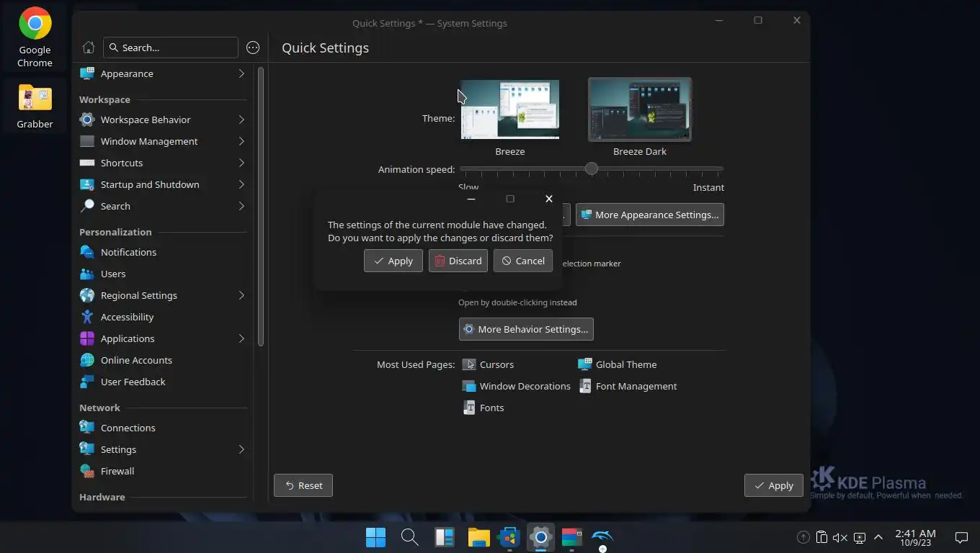Expand the Search category arrow in sidebar

pos(241,206)
